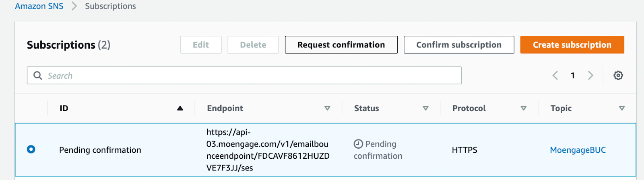Screen dimensions: 644x180
Task: Go to the next page arrow
Action: (590, 76)
